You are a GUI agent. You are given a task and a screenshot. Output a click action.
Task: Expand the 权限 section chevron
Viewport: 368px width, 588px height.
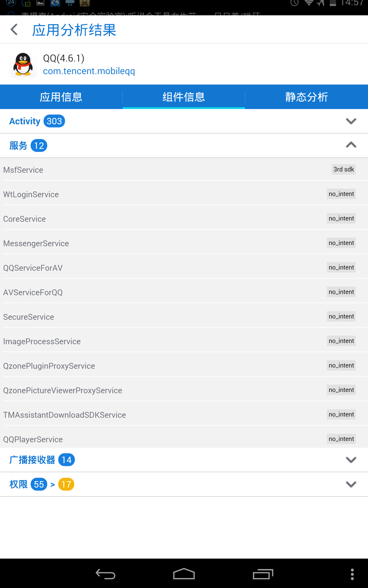(x=351, y=484)
